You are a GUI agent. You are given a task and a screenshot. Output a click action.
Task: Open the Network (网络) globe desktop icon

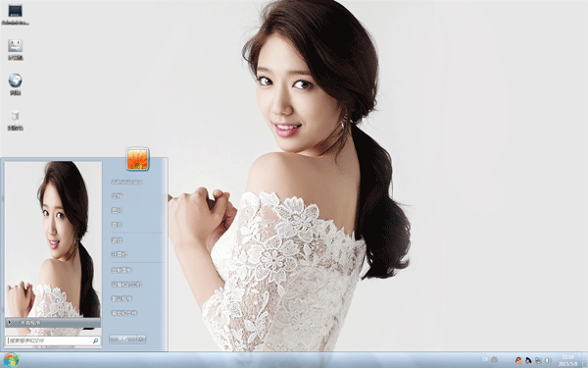[16, 84]
